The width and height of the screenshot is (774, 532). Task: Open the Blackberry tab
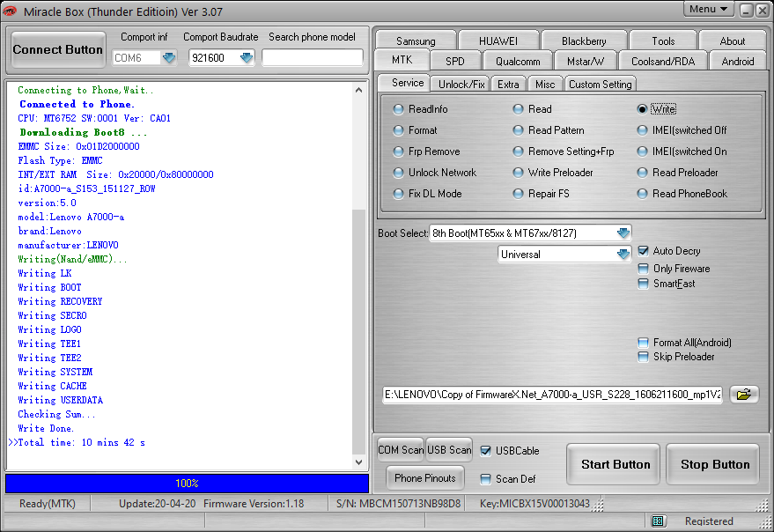[584, 41]
